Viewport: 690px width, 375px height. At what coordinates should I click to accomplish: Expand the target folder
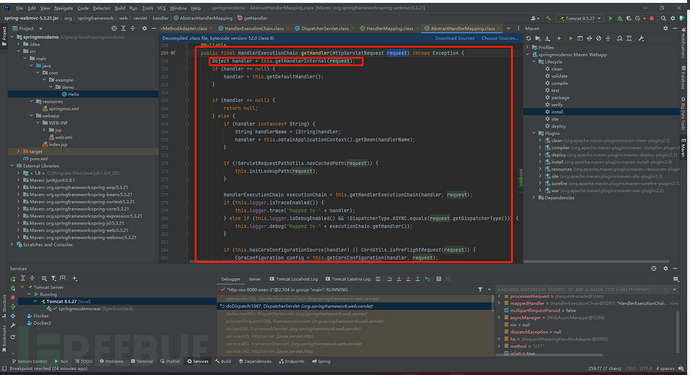[x=18, y=151]
